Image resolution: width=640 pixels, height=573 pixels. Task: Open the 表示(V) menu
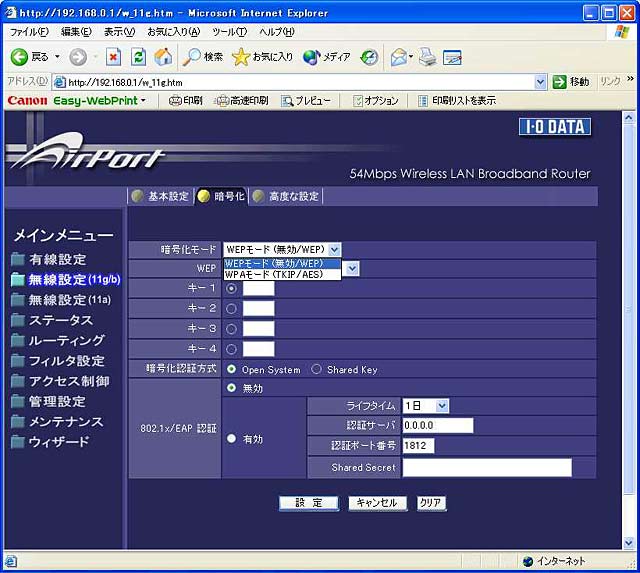click(x=119, y=32)
